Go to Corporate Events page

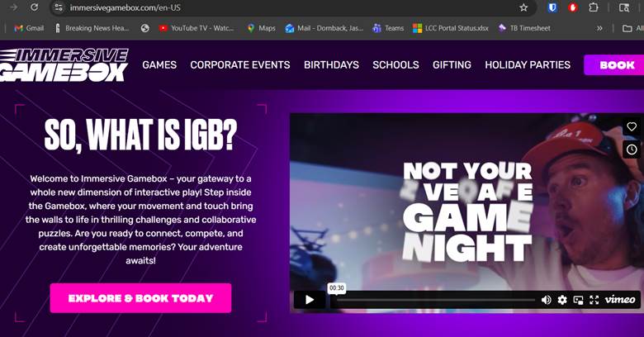pyautogui.click(x=239, y=64)
